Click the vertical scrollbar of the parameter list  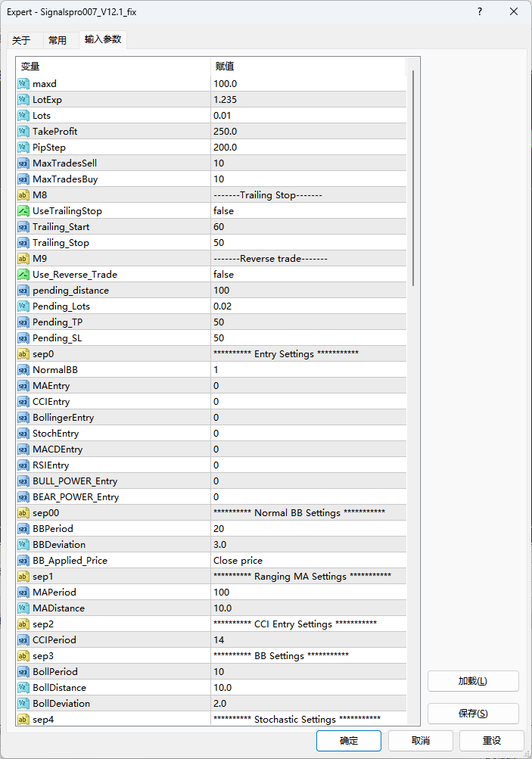click(x=412, y=178)
